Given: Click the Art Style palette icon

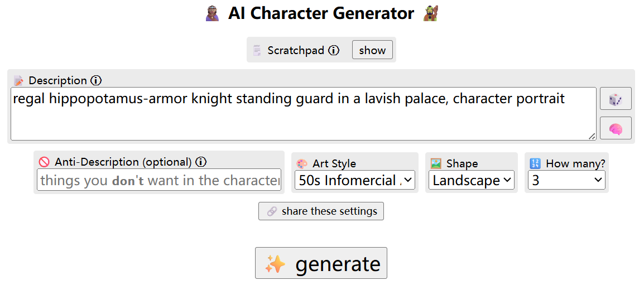Looking at the screenshot, I should (301, 163).
